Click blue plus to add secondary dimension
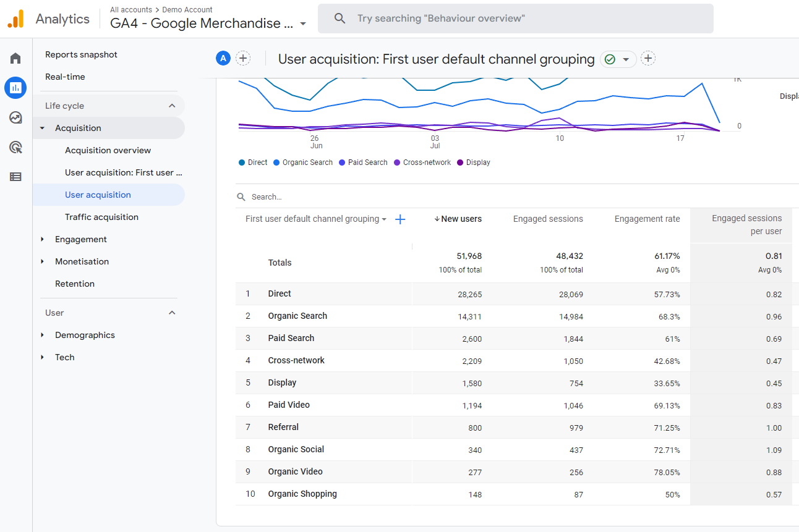This screenshot has height=532, width=799. (400, 219)
